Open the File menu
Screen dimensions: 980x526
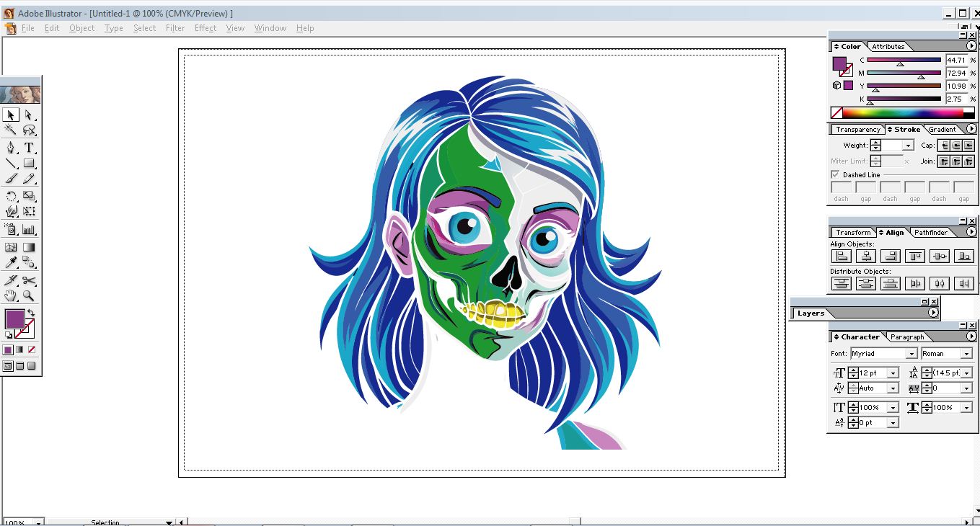pyautogui.click(x=28, y=28)
